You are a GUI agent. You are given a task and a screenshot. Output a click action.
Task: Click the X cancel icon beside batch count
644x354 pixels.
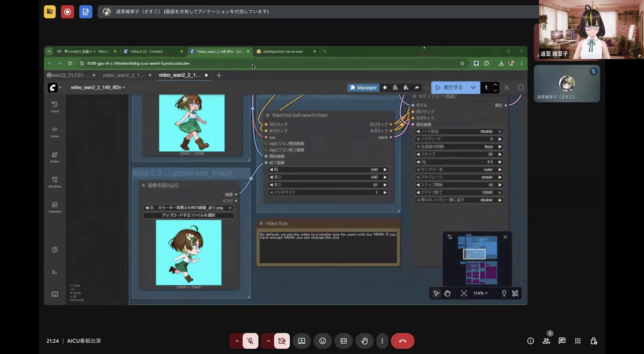(x=507, y=87)
